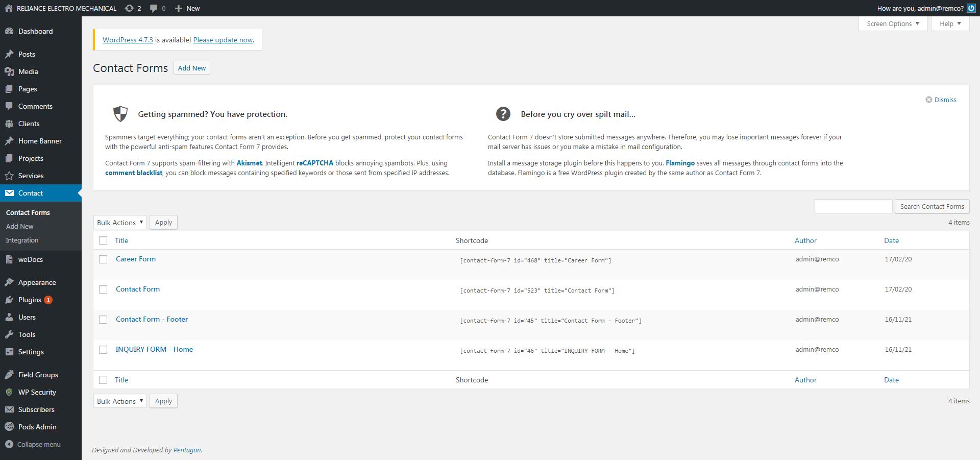The image size is (980, 460).
Task: Click the Settings sliders icon
Action: [x=9, y=352]
